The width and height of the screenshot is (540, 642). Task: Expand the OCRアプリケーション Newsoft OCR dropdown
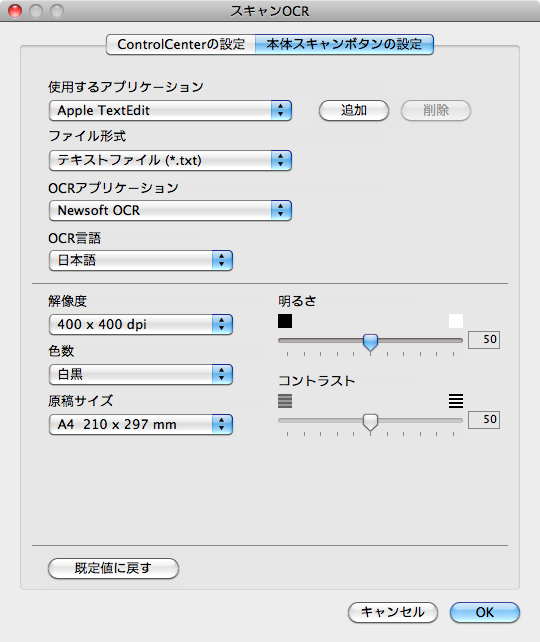coord(170,210)
